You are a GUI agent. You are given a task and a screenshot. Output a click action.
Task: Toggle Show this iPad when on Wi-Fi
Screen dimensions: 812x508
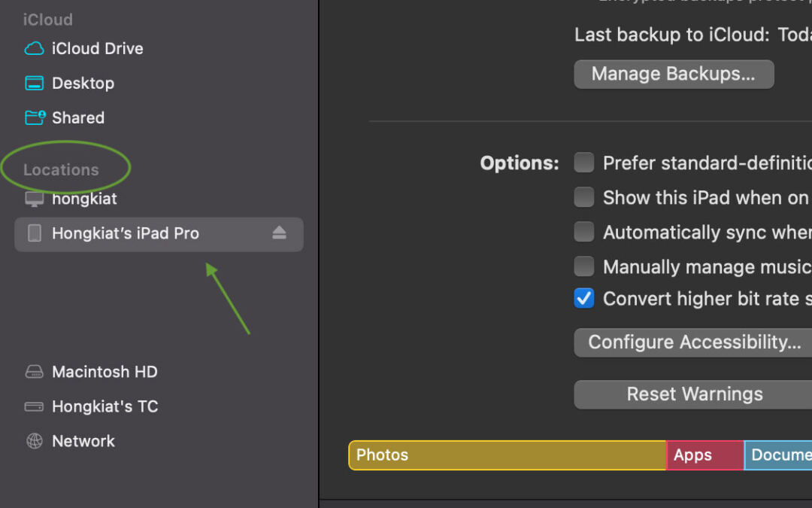[x=584, y=197]
